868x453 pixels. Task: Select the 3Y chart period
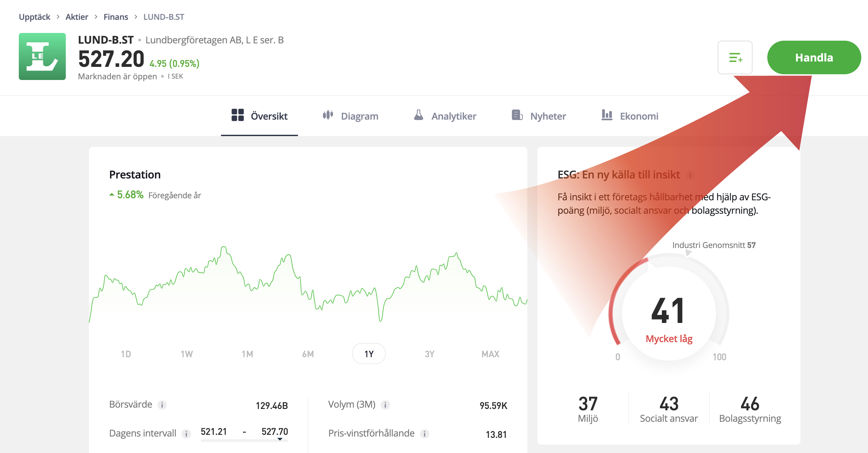click(429, 354)
